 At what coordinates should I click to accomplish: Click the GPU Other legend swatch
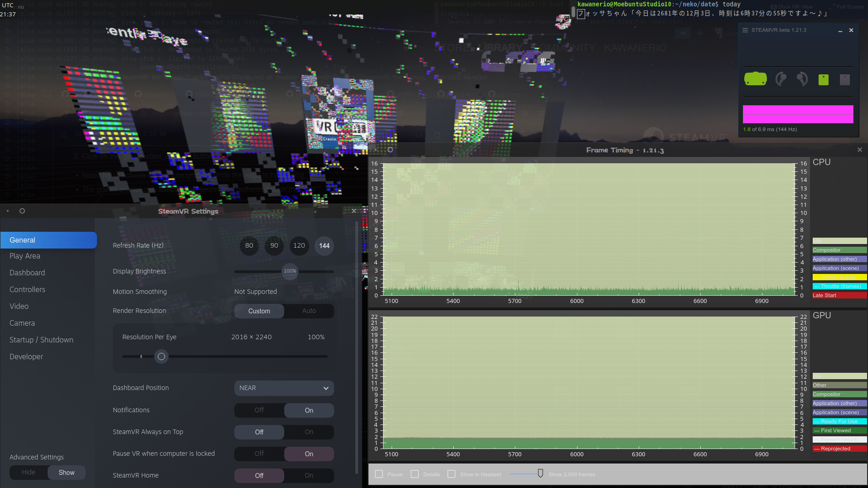coord(839,386)
